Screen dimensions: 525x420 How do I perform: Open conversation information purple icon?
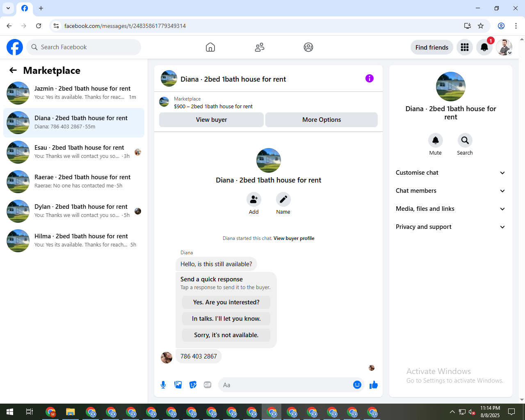point(370,78)
